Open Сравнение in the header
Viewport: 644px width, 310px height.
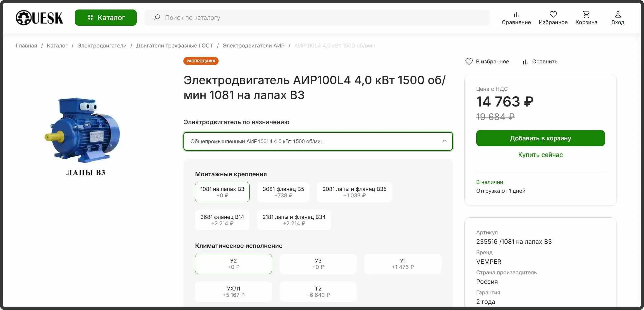coord(516,18)
